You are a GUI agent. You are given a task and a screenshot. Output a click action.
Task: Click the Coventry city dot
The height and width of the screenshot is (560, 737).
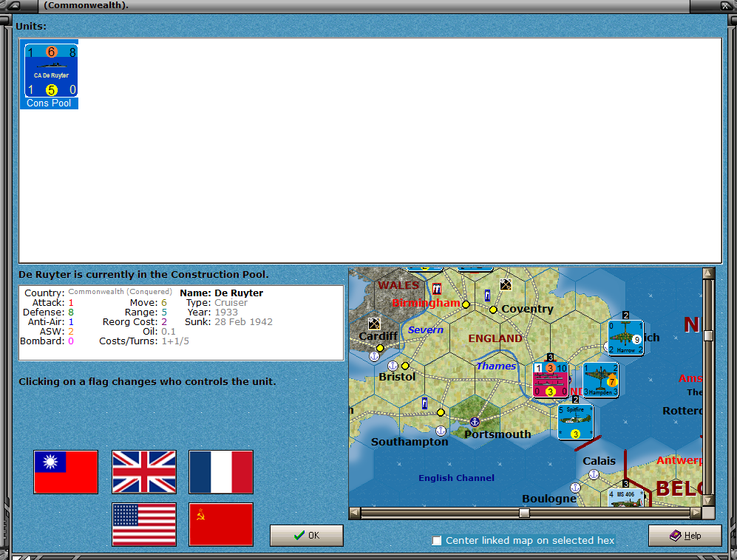[493, 310]
